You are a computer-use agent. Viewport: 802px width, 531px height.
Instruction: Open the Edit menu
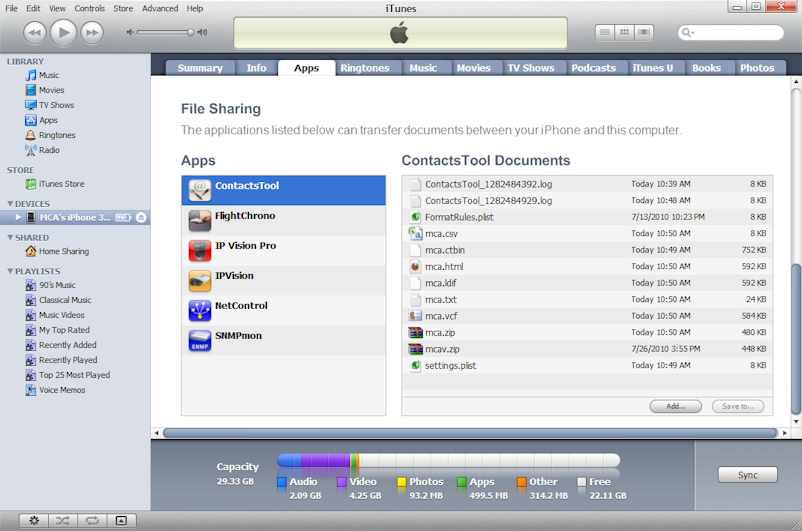click(33, 8)
